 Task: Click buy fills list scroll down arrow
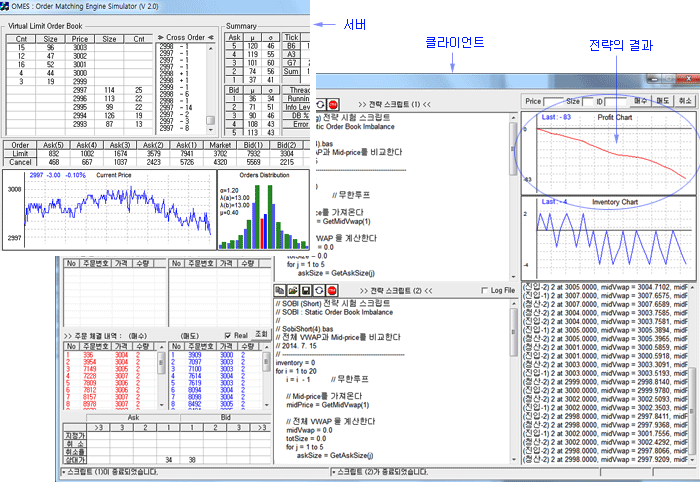pos(162,405)
